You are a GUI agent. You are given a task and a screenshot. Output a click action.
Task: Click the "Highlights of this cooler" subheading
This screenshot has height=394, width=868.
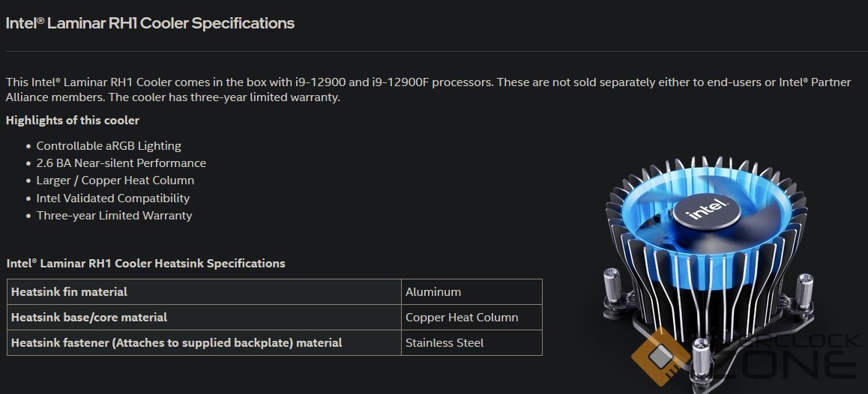point(73,120)
